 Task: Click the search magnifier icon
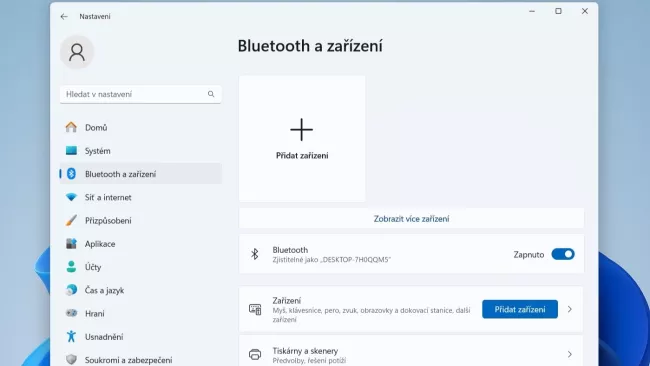tap(211, 94)
